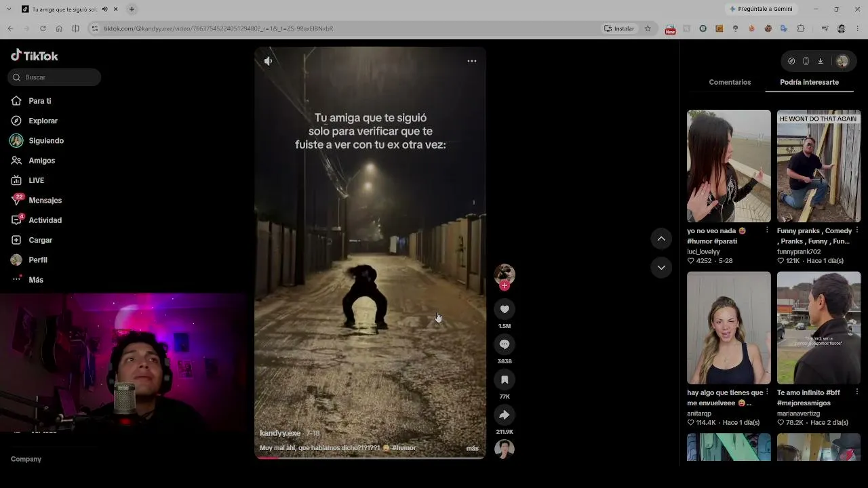Click the kandyy.exe username on the video
Screen dimensions: 868x488
click(280, 433)
